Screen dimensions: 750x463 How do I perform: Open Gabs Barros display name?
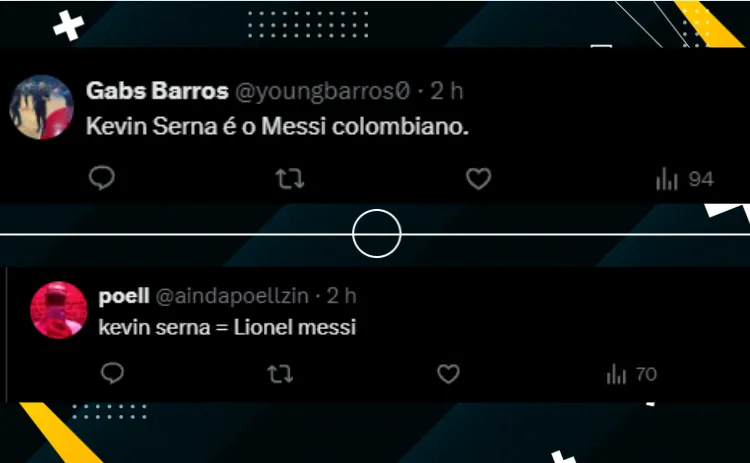[157, 91]
